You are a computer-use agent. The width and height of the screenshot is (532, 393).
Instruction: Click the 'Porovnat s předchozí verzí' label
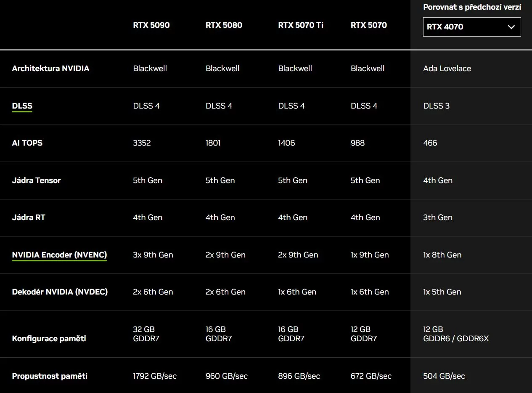pyautogui.click(x=472, y=7)
